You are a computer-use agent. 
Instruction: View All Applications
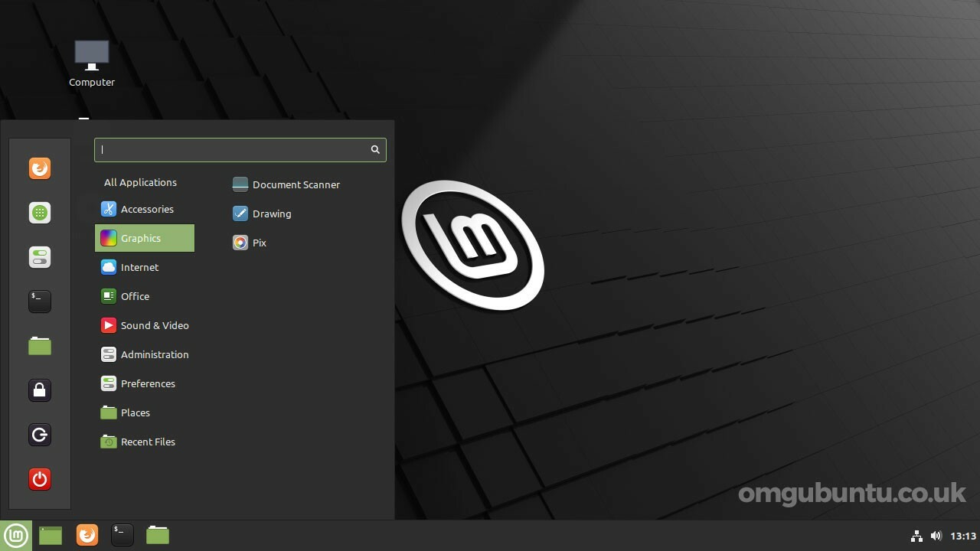[x=140, y=182]
